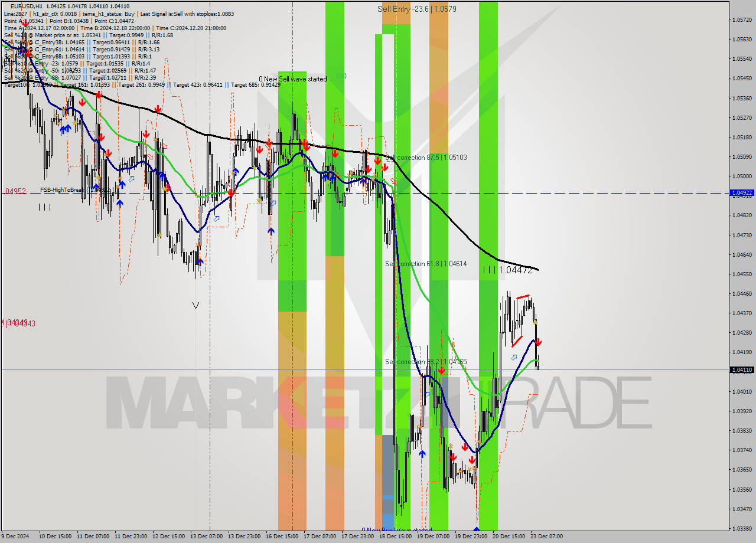Click the '13 Dec 07:00' time label

207,537
